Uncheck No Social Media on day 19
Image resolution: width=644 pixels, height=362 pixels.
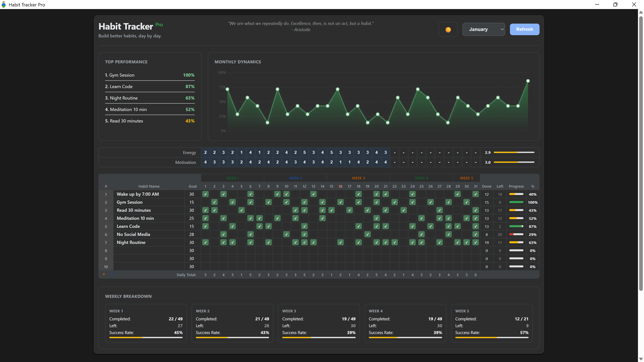click(x=367, y=234)
